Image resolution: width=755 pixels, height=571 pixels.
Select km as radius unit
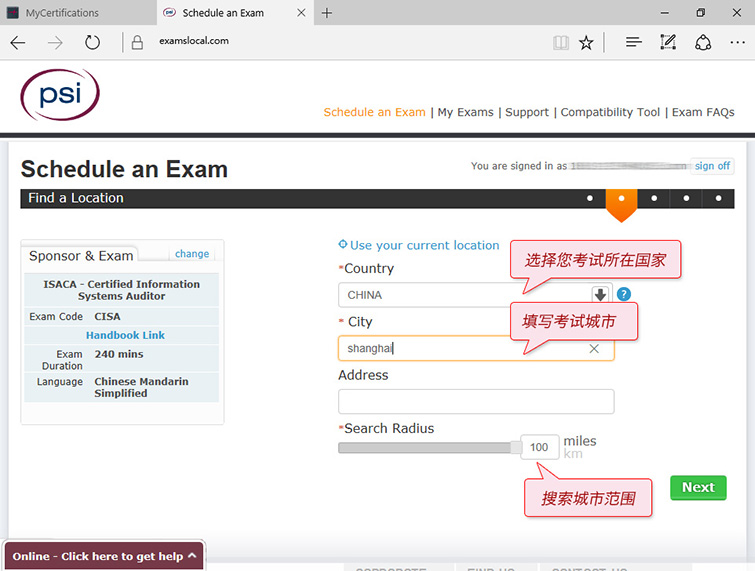tap(573, 454)
